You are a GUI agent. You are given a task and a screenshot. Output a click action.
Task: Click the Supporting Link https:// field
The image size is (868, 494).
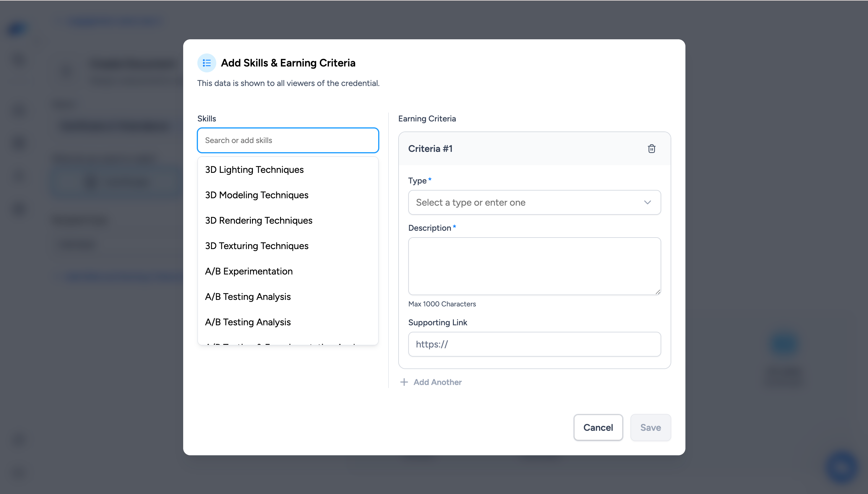tap(534, 344)
